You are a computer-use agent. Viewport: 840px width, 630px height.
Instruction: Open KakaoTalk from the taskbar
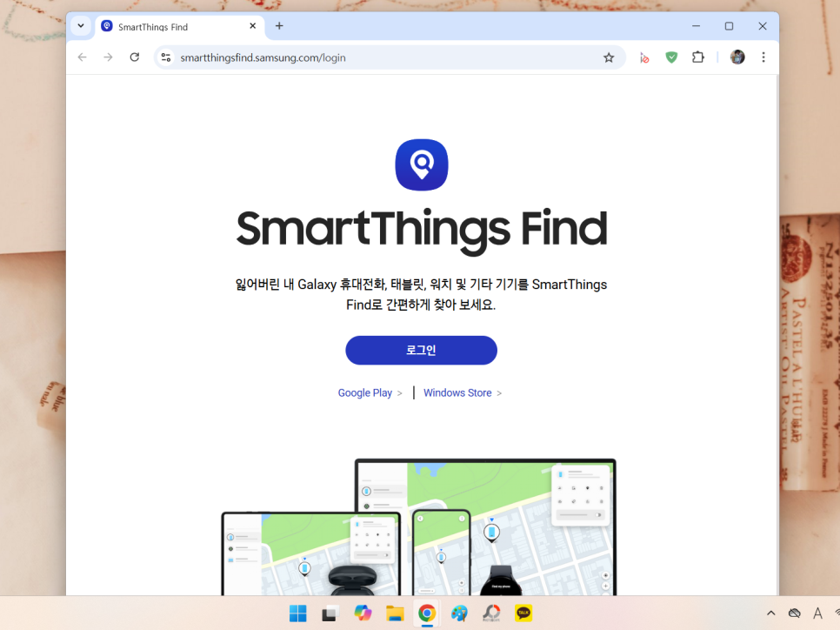(523, 613)
